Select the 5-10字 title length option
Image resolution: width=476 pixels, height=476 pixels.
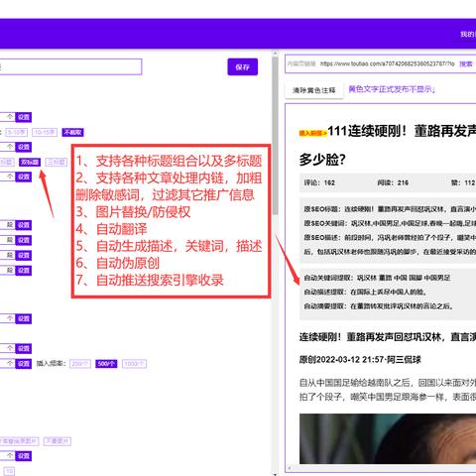pyautogui.click(x=17, y=133)
